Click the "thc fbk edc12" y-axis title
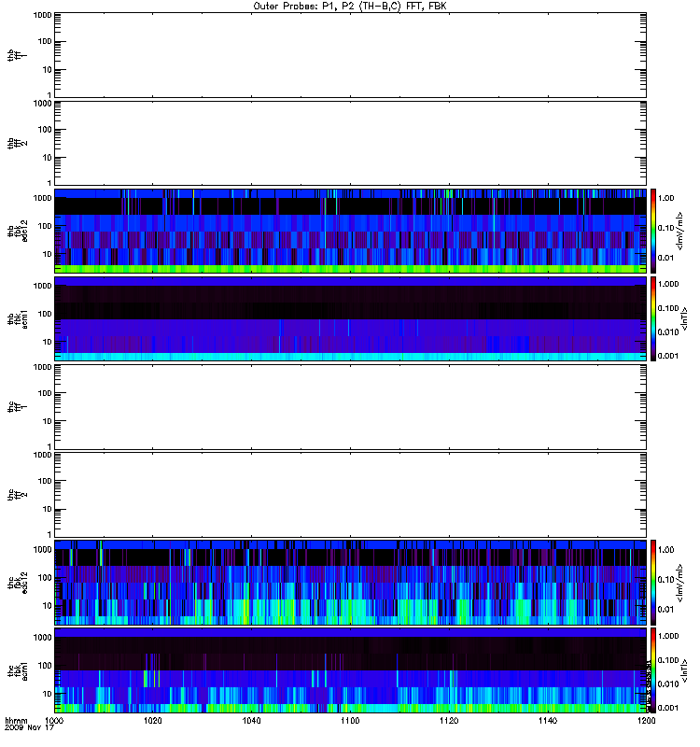The height and width of the screenshot is (747, 700). [x=18, y=583]
